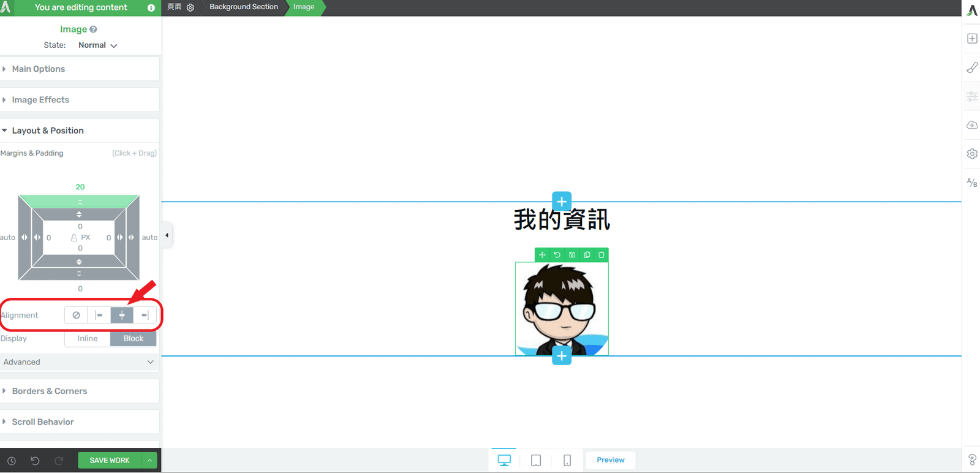Expand the Borders & Corners section

[80, 391]
